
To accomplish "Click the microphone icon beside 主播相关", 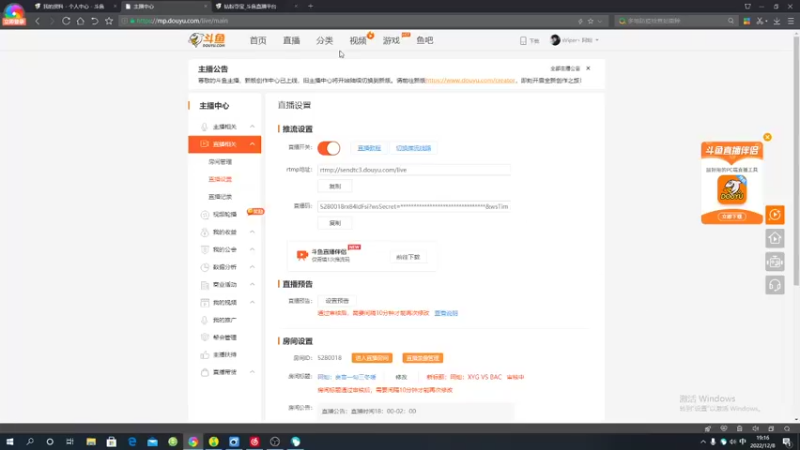I will tap(204, 127).
